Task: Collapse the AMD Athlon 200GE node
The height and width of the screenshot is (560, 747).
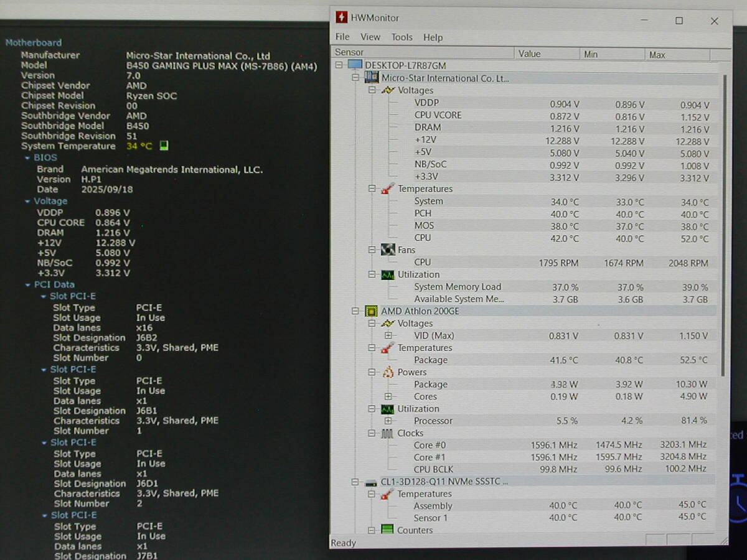Action: pyautogui.click(x=355, y=310)
